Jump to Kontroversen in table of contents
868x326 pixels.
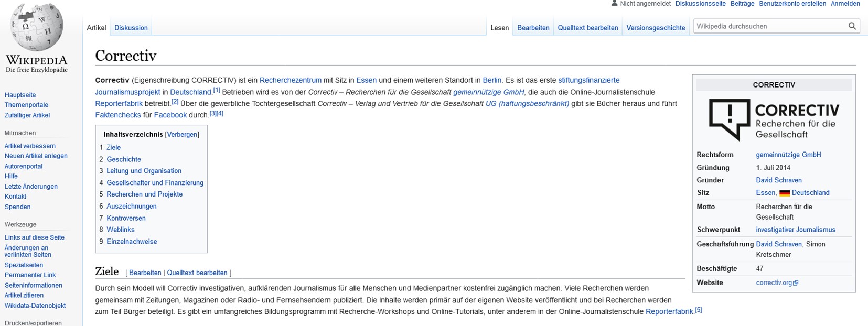coord(126,218)
